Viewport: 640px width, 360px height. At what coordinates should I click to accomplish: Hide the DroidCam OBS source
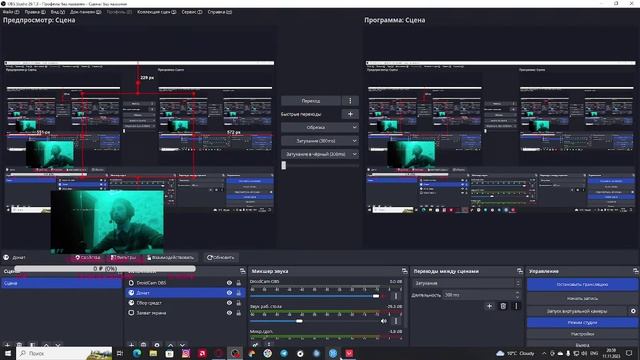click(229, 282)
